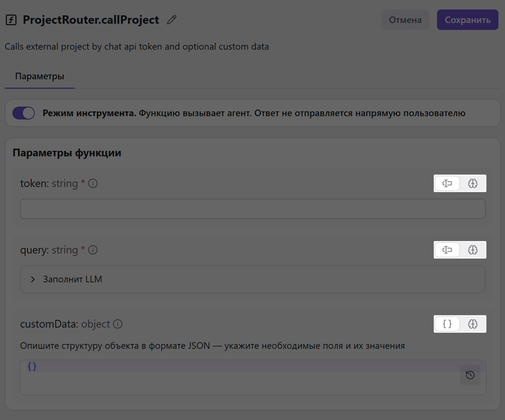
Task: Switch token to manual text input mode
Action: coord(447,183)
